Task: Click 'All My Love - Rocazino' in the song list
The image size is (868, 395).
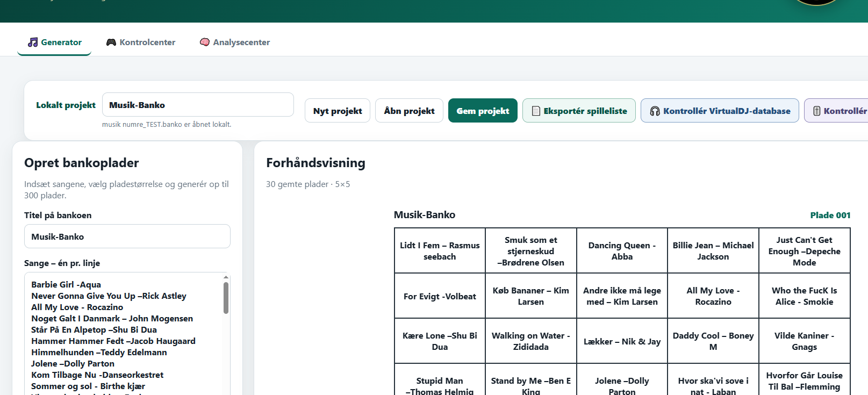Action: pyautogui.click(x=77, y=307)
